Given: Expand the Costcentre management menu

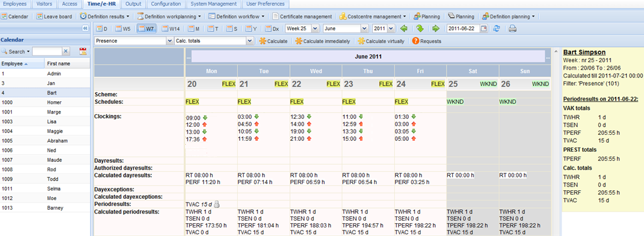Looking at the screenshot, I should pos(373,16).
